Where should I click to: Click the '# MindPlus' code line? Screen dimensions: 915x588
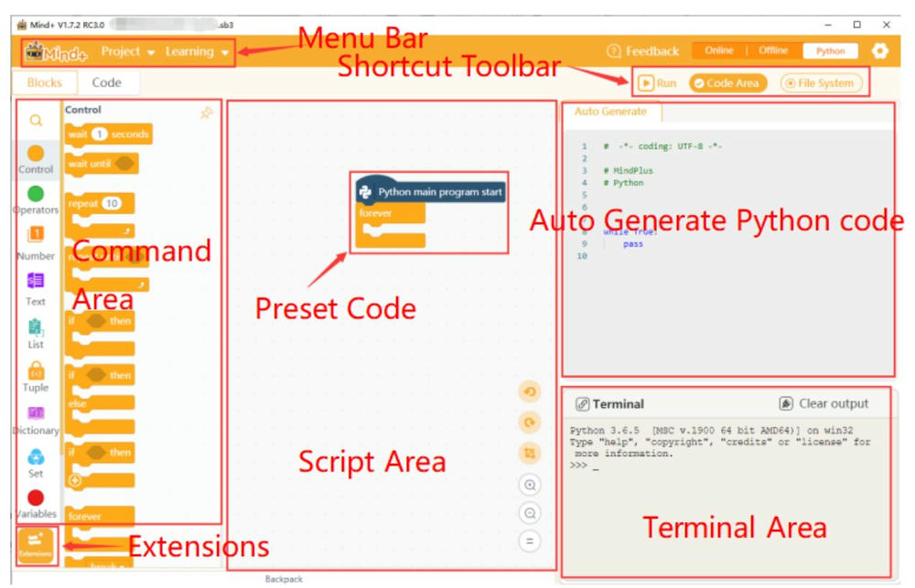[x=629, y=171]
